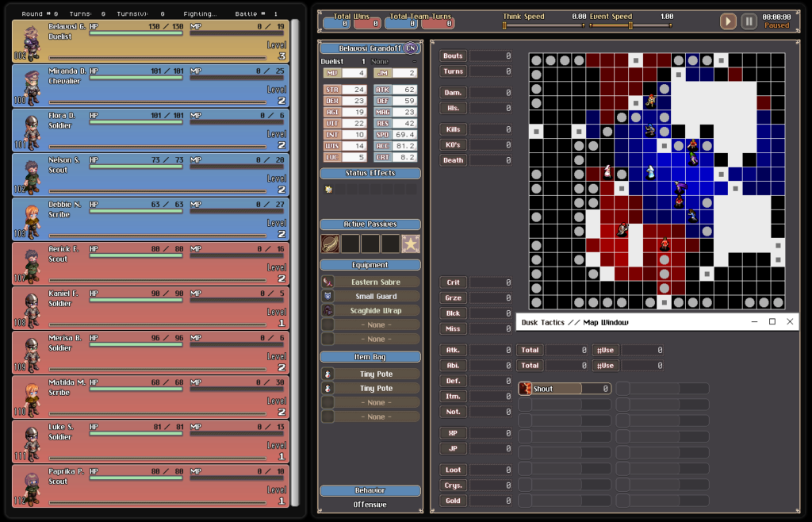812x522 pixels.
Task: Select the KO's stat button
Action: pyautogui.click(x=453, y=145)
